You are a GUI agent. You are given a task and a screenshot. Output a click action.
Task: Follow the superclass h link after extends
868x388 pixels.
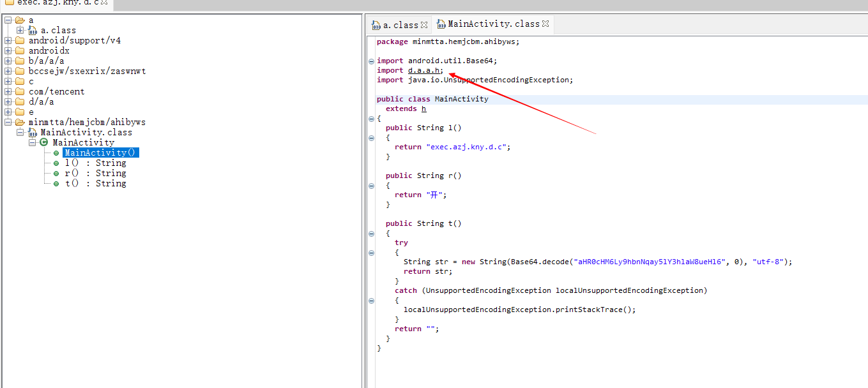coord(423,108)
